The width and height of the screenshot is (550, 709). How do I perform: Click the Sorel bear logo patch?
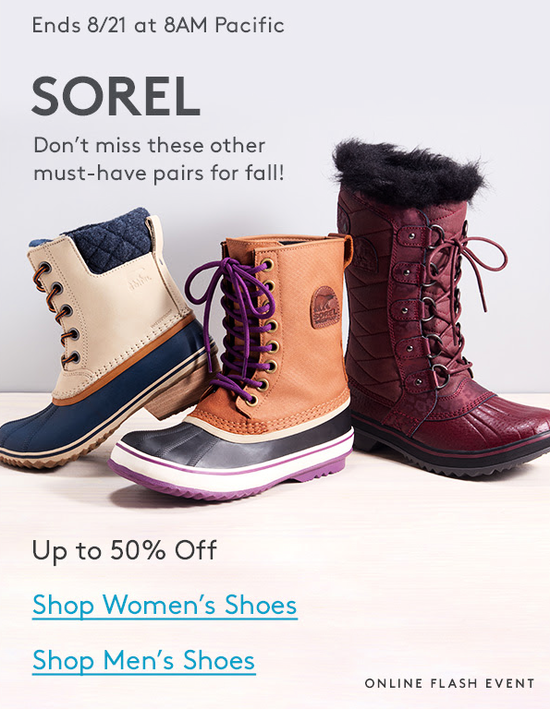point(323,307)
